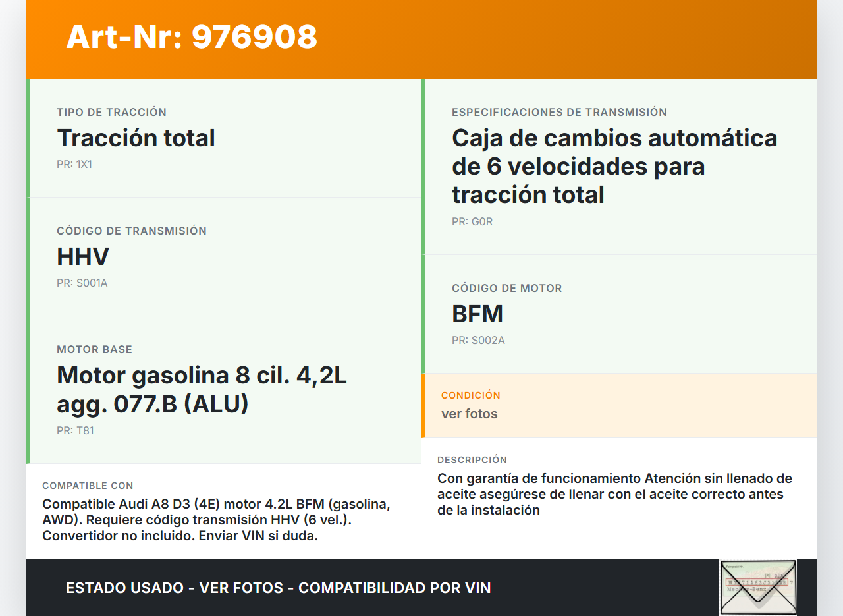843x616 pixels.
Task: Click the PR: 1X1 code label
Action: pyautogui.click(x=74, y=165)
